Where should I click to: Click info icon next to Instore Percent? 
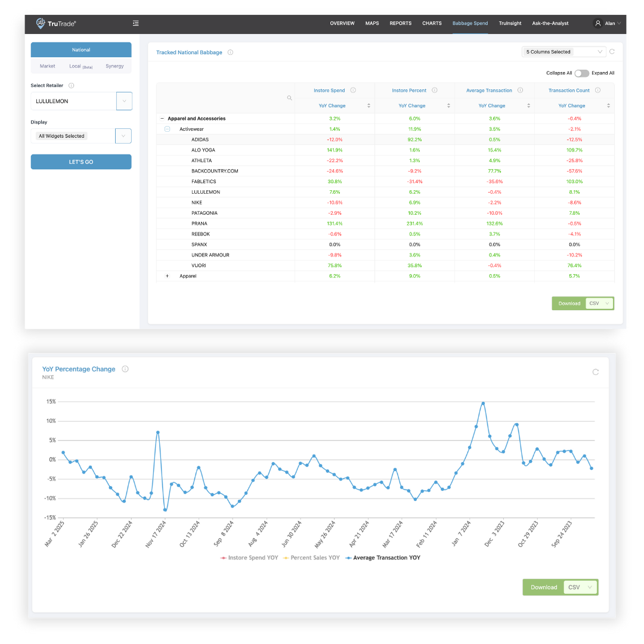click(435, 91)
